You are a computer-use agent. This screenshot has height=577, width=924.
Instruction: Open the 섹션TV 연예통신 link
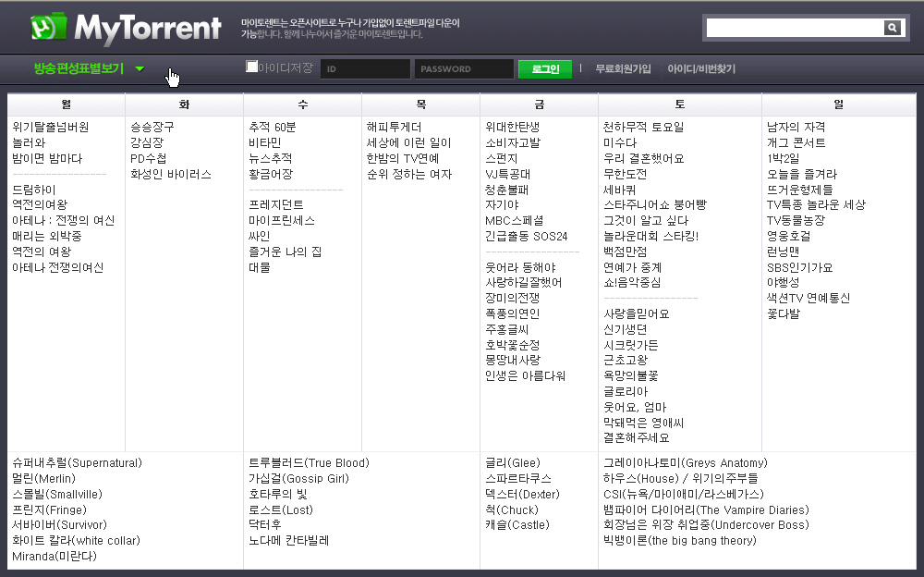coord(808,298)
